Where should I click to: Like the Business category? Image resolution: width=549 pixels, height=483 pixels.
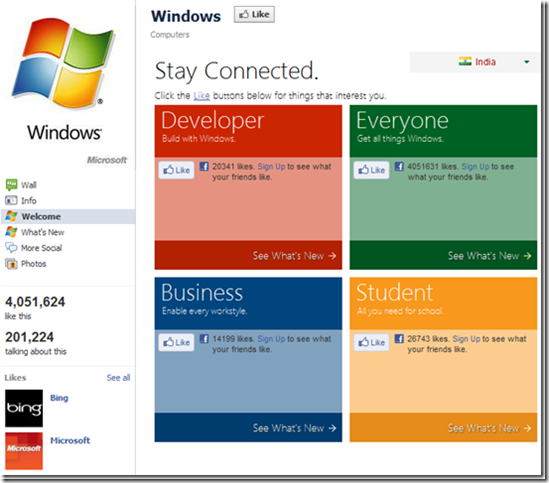point(176,342)
